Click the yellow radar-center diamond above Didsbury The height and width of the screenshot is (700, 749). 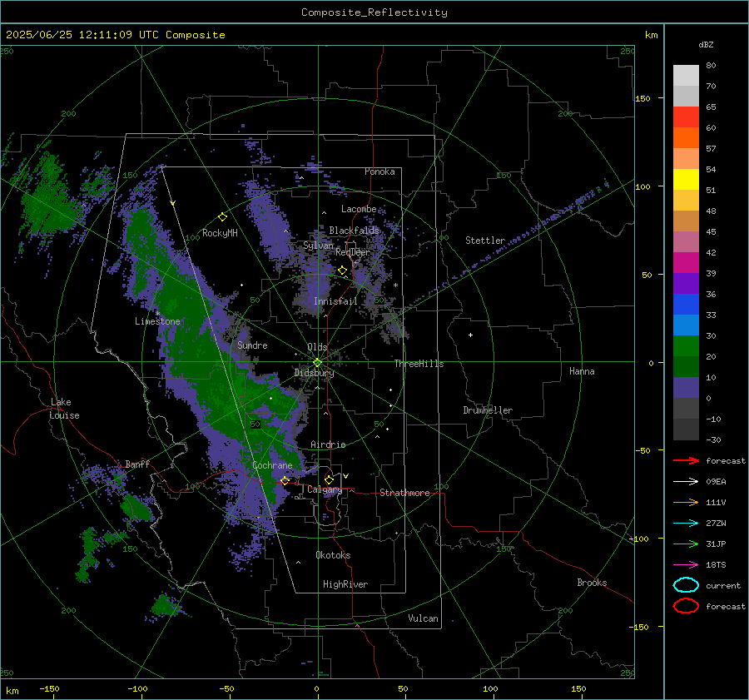(317, 363)
